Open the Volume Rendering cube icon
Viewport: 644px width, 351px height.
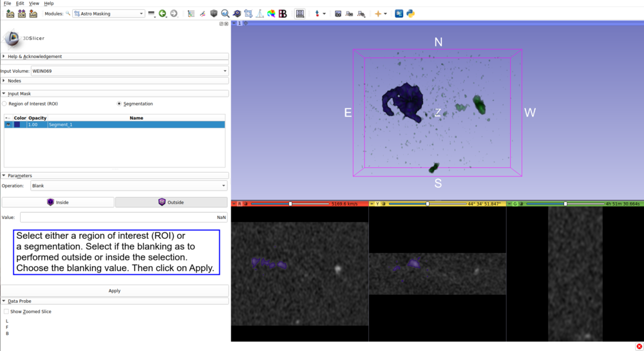(x=214, y=14)
